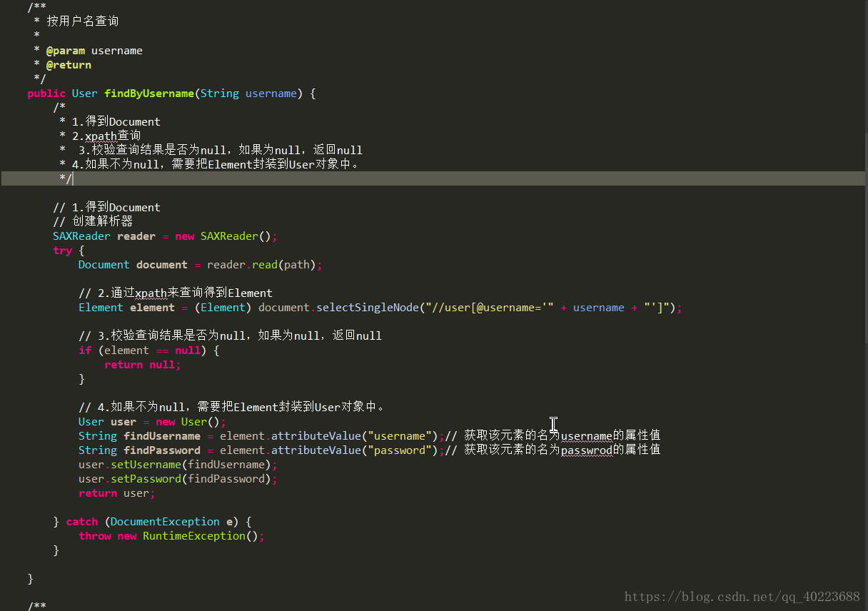Click 'User user = new User();' line
868x611 pixels.
pos(152,422)
